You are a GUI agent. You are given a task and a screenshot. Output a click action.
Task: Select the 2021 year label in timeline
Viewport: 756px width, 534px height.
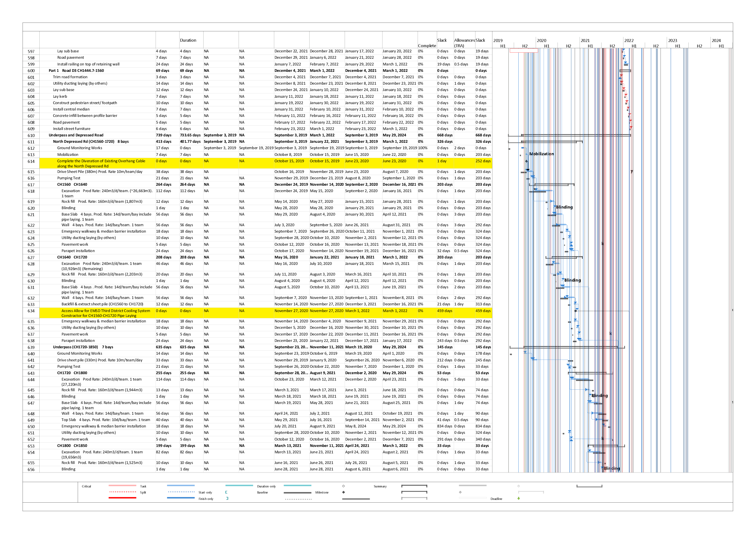click(x=585, y=41)
